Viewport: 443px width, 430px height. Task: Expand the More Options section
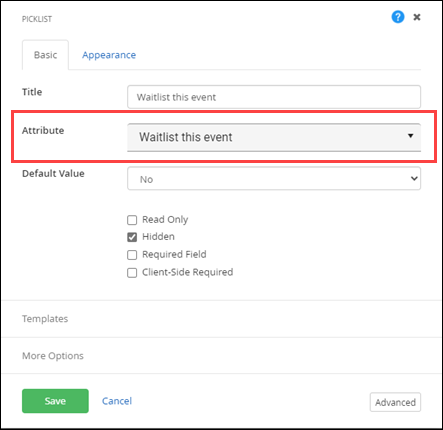click(x=221, y=356)
